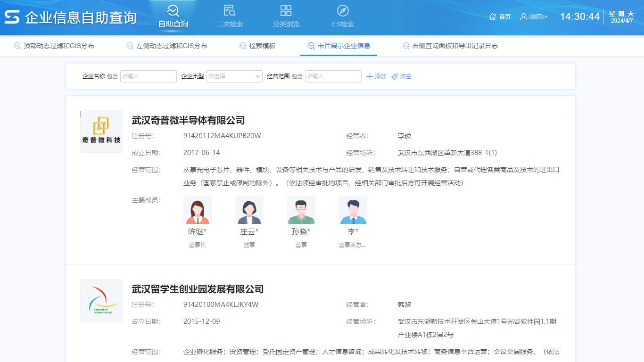Select the 检索模板 tab
This screenshot has width=644, height=362.
(x=257, y=46)
